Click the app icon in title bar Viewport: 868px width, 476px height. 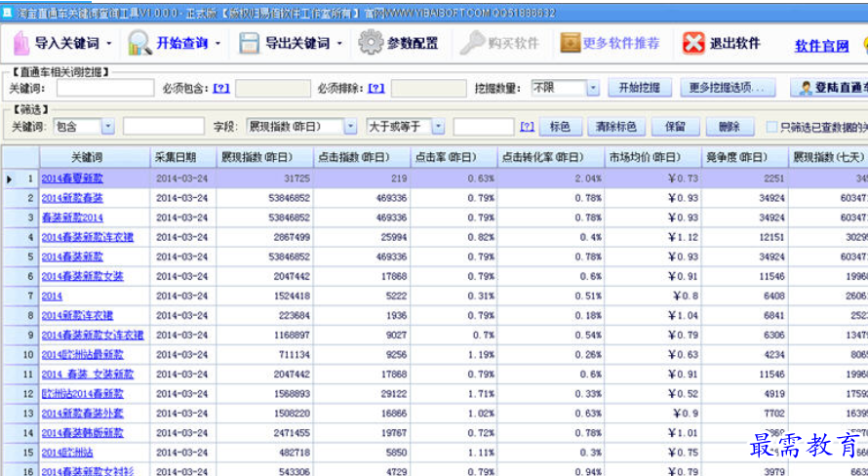(7, 12)
